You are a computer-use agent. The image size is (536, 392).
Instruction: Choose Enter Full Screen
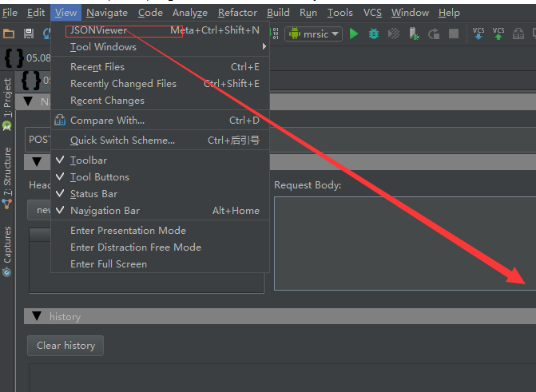click(160, 263)
